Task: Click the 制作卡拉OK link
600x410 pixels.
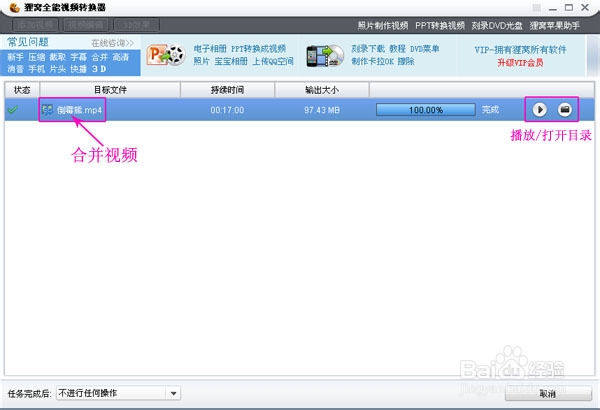Action: click(x=372, y=61)
